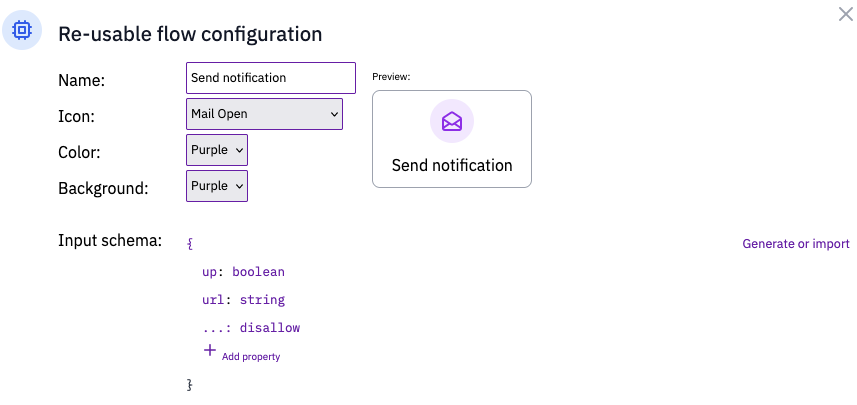Click the plus icon to add a property
Viewport: 857px width, 405px height.
[x=210, y=350]
